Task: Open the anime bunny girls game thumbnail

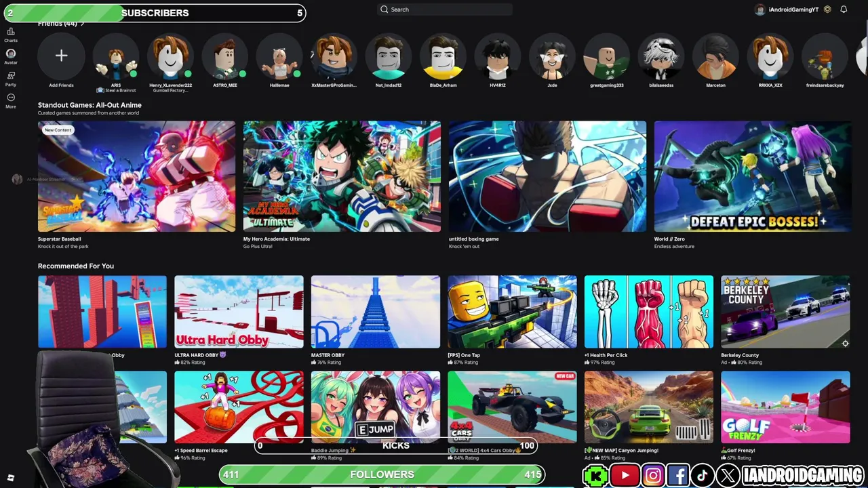Action: pos(376,407)
